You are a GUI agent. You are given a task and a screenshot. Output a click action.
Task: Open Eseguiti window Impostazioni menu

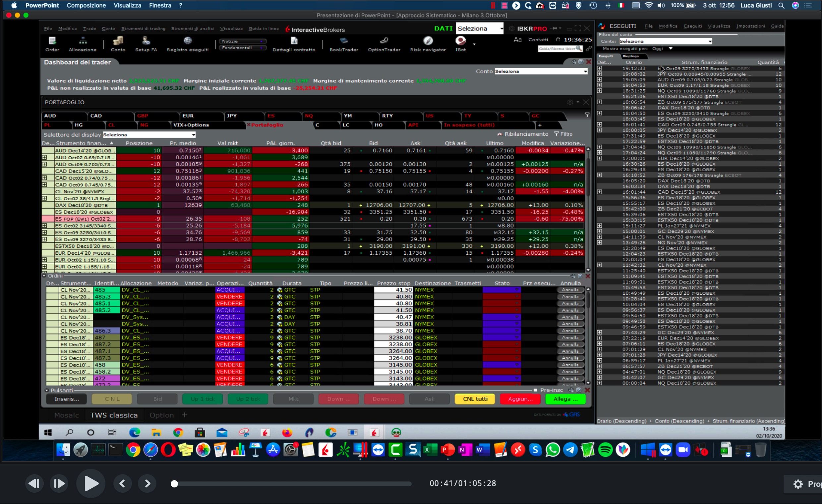pyautogui.click(x=750, y=26)
